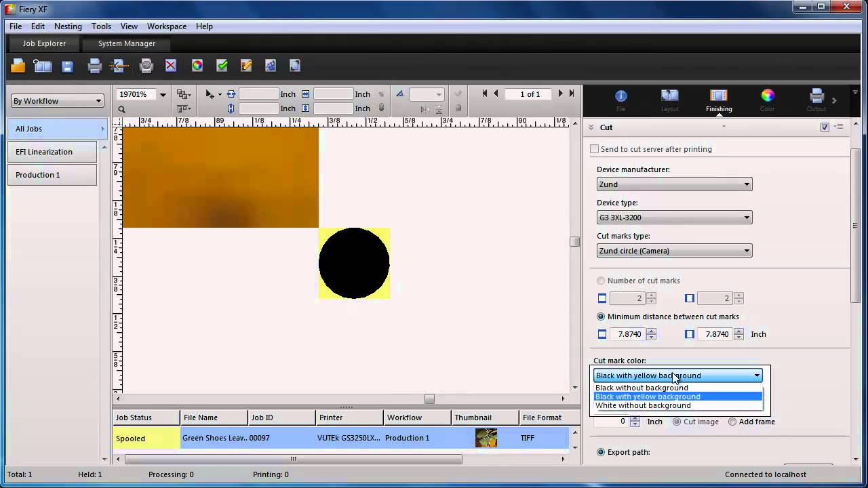
Task: Select Minimum distance between cut marks radio
Action: coord(601,317)
